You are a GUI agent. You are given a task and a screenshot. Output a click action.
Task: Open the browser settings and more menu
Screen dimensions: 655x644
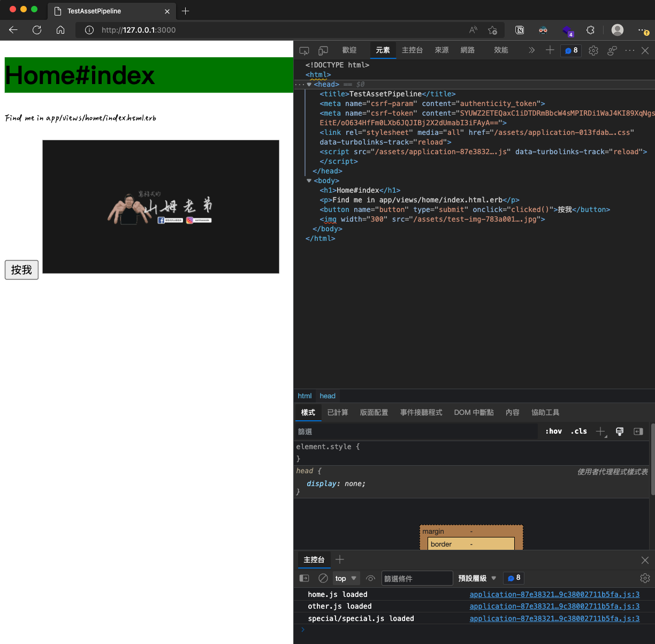[x=643, y=30]
